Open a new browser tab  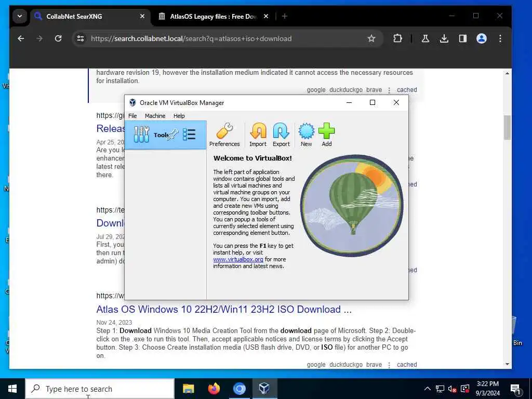(x=284, y=16)
